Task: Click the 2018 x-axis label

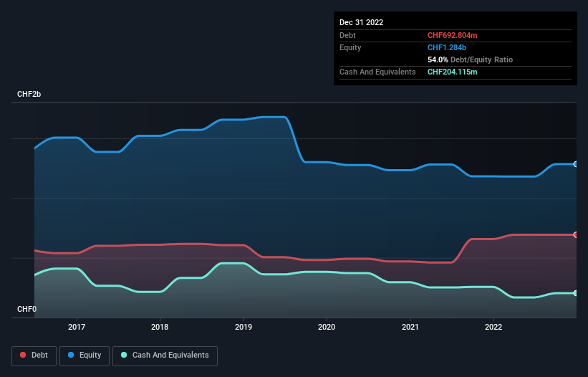Action: [160, 327]
